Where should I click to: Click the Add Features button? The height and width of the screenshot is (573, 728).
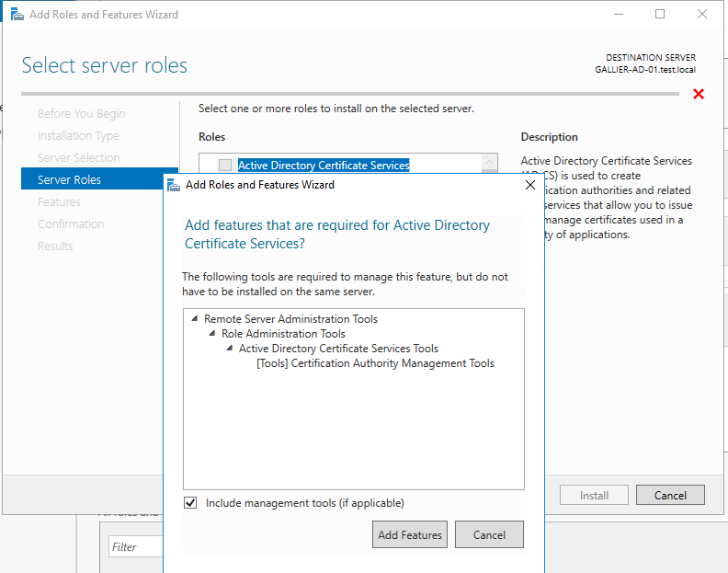tap(410, 534)
